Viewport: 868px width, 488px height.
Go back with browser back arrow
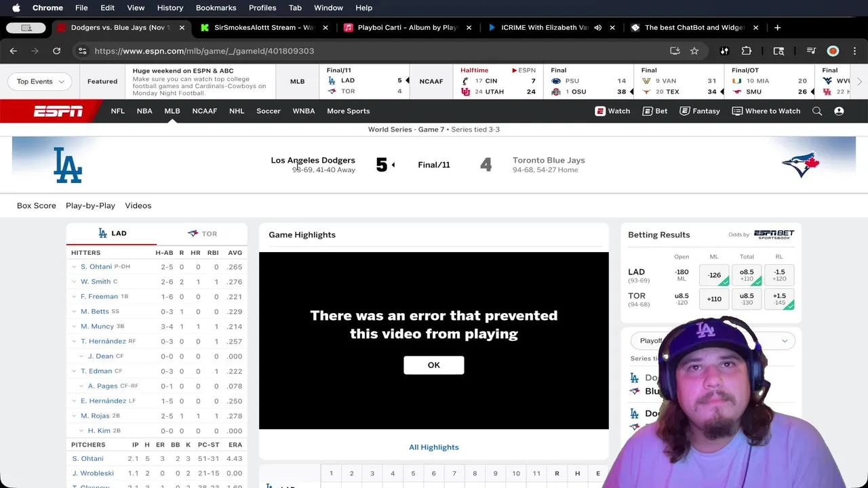pyautogui.click(x=14, y=51)
